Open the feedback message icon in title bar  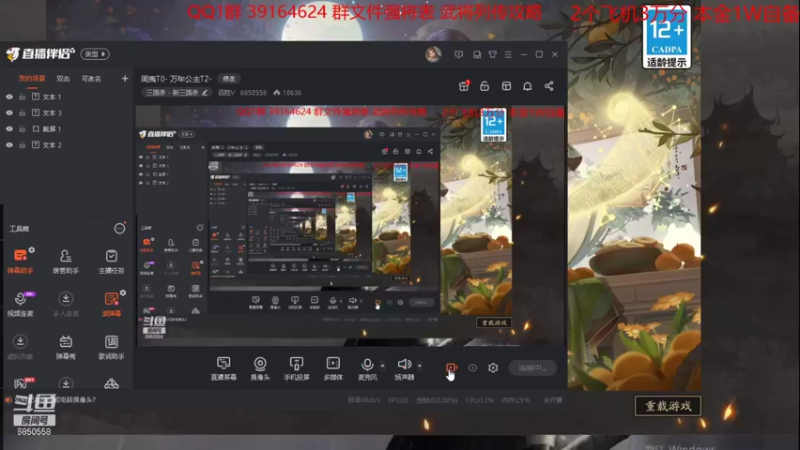coord(459,54)
